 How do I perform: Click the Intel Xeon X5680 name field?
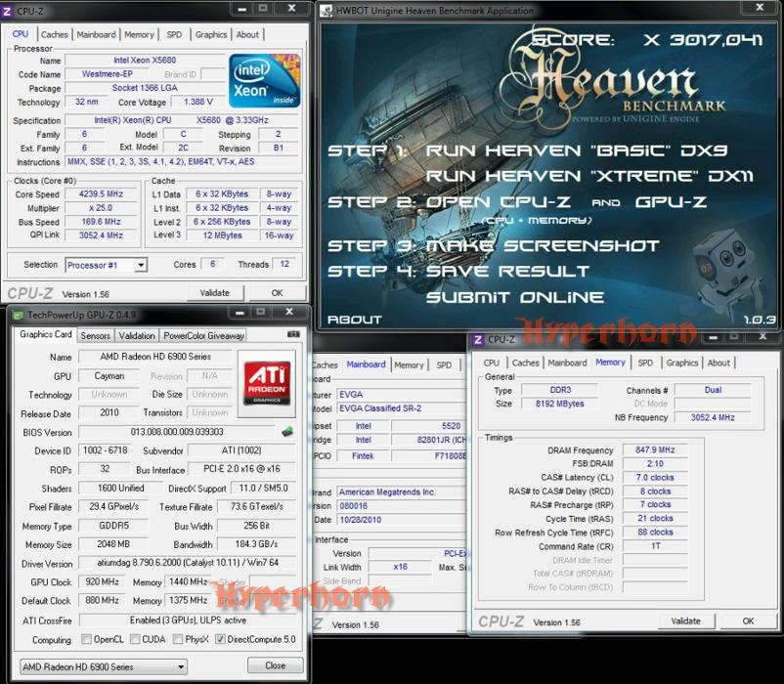click(x=145, y=60)
